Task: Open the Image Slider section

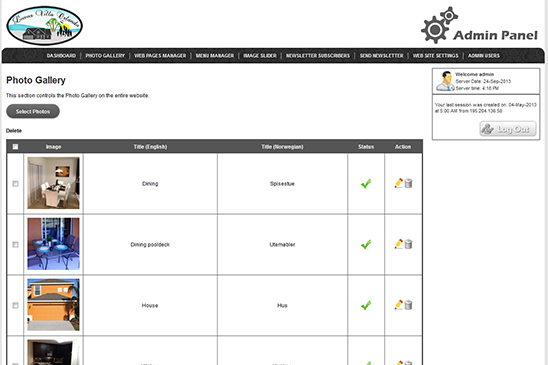Action: 260,56
